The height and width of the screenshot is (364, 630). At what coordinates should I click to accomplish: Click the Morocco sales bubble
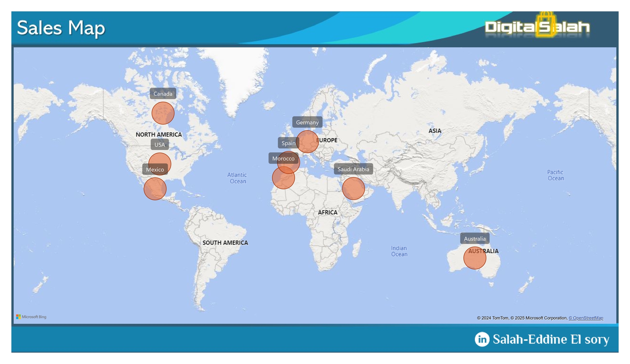tap(283, 179)
